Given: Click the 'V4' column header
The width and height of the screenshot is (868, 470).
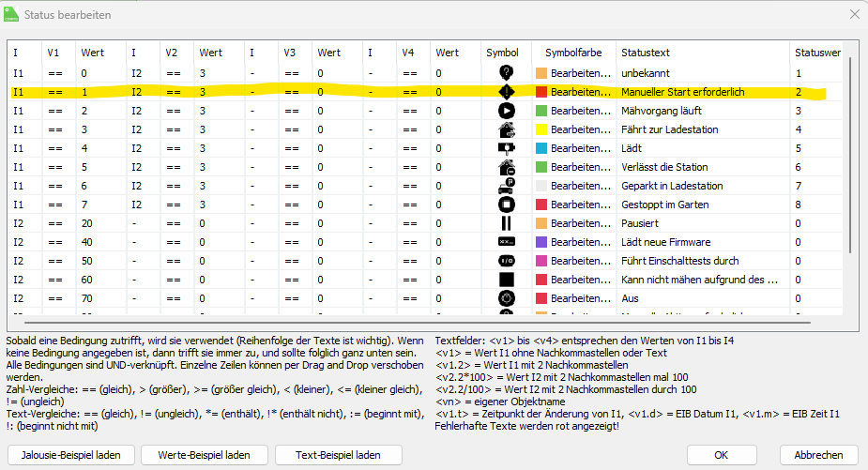Looking at the screenshot, I should pos(414,53).
